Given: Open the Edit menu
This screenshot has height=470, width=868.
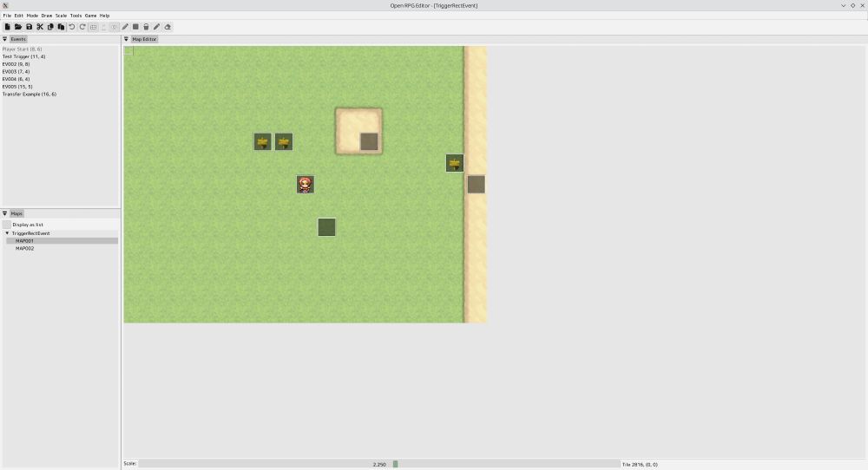Looking at the screenshot, I should 19,16.
